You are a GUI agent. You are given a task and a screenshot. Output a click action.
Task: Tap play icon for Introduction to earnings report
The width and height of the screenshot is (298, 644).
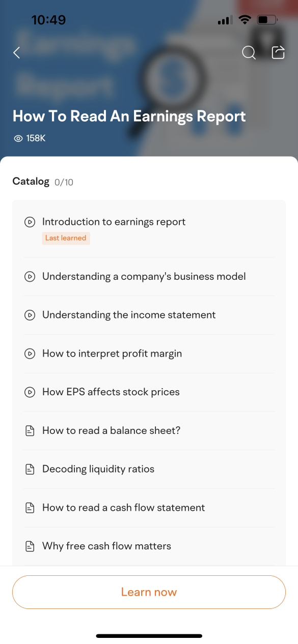tap(30, 222)
